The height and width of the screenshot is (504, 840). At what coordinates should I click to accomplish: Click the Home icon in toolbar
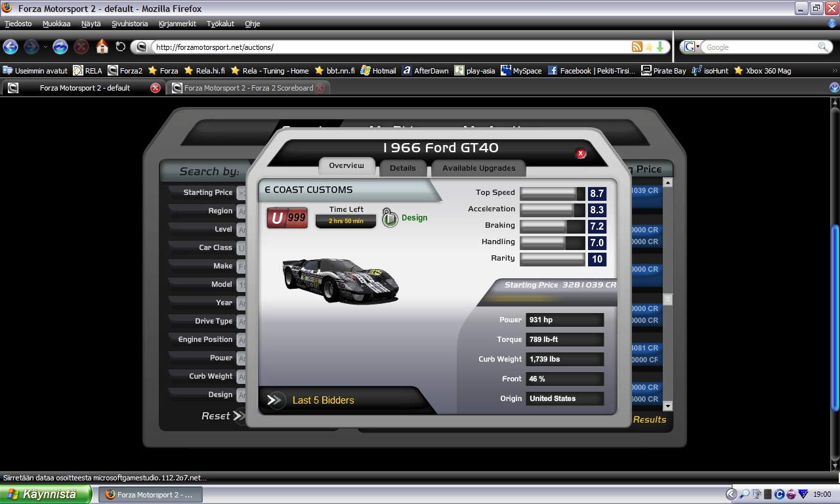[x=102, y=47]
